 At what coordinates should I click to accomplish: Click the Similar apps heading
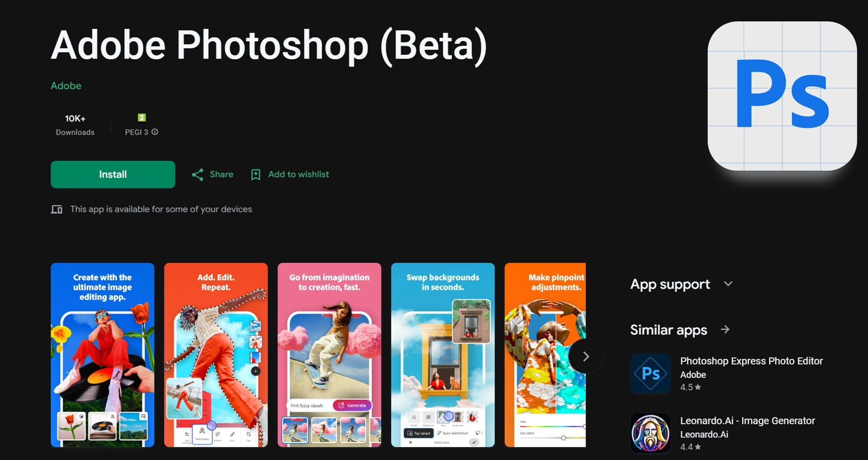[669, 330]
